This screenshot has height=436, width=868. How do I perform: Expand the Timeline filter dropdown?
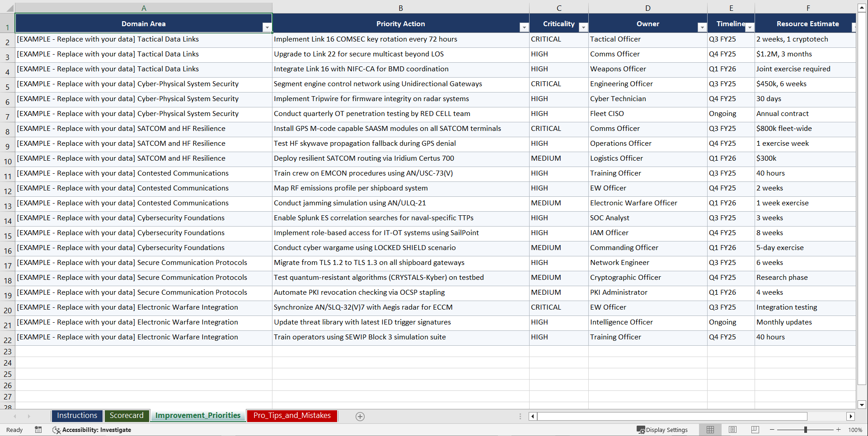click(x=750, y=28)
